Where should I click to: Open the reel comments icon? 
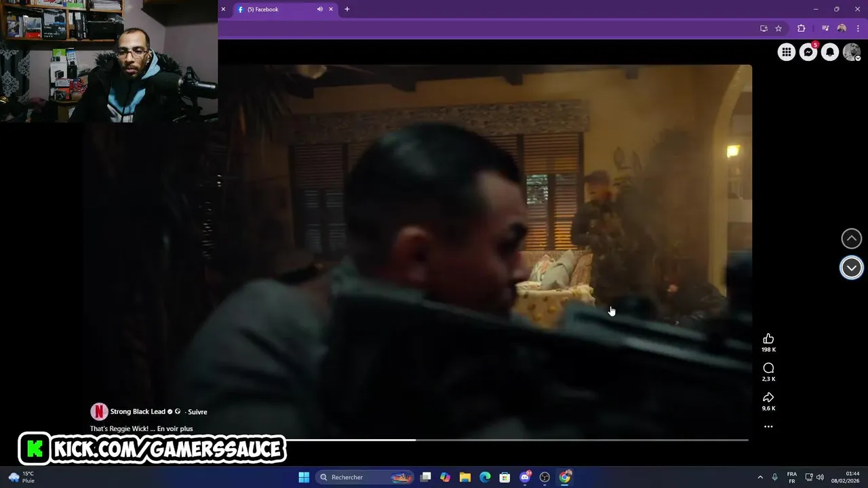coord(768,368)
